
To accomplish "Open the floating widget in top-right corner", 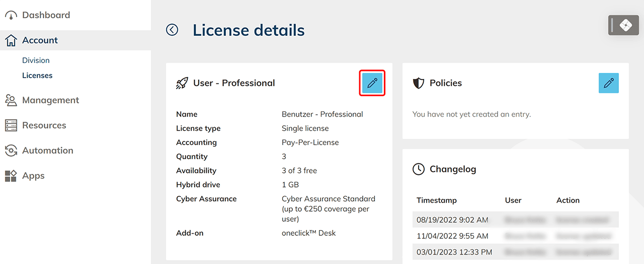I will click(623, 25).
